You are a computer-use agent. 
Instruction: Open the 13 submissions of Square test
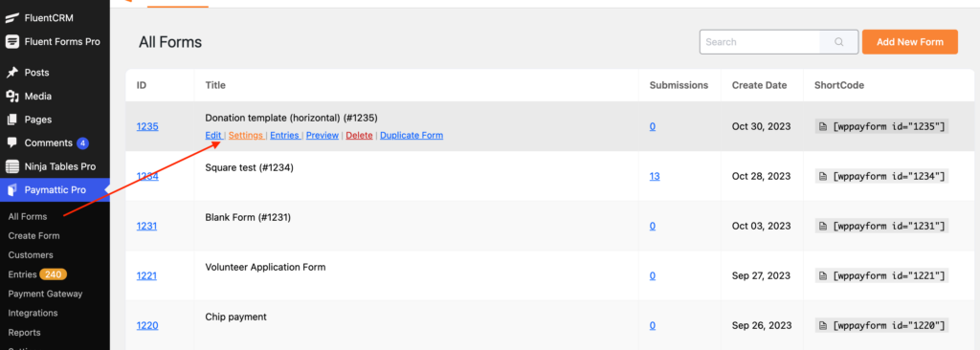click(655, 176)
